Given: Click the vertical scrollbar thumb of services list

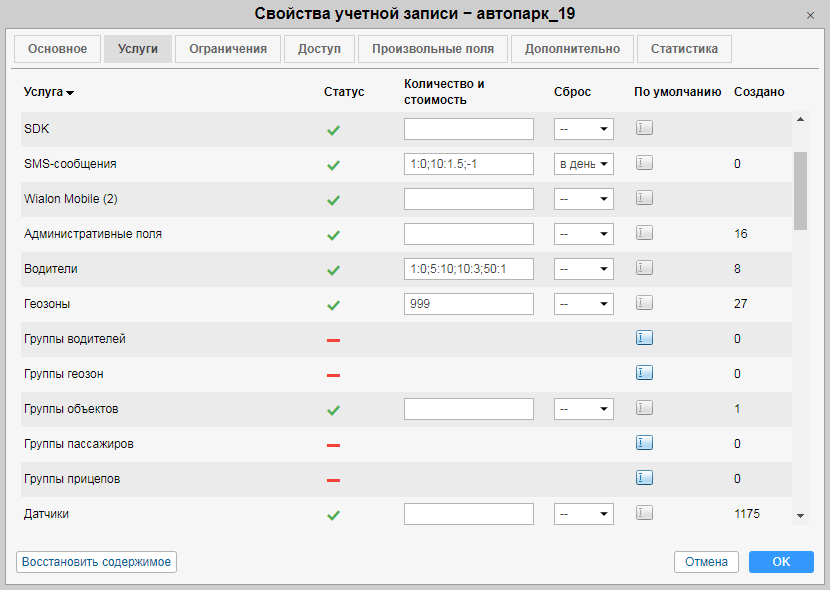Looking at the screenshot, I should (x=800, y=190).
